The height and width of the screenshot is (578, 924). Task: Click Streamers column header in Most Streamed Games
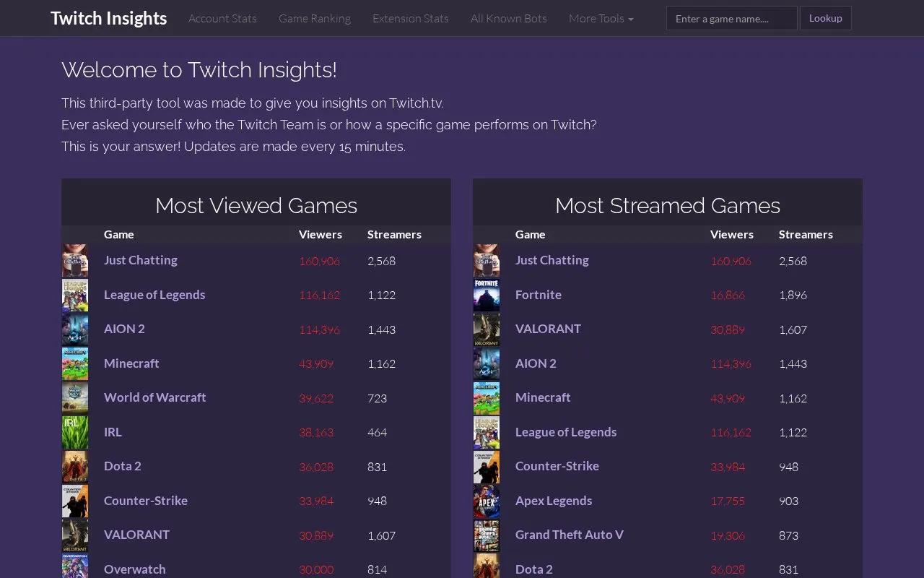point(806,234)
